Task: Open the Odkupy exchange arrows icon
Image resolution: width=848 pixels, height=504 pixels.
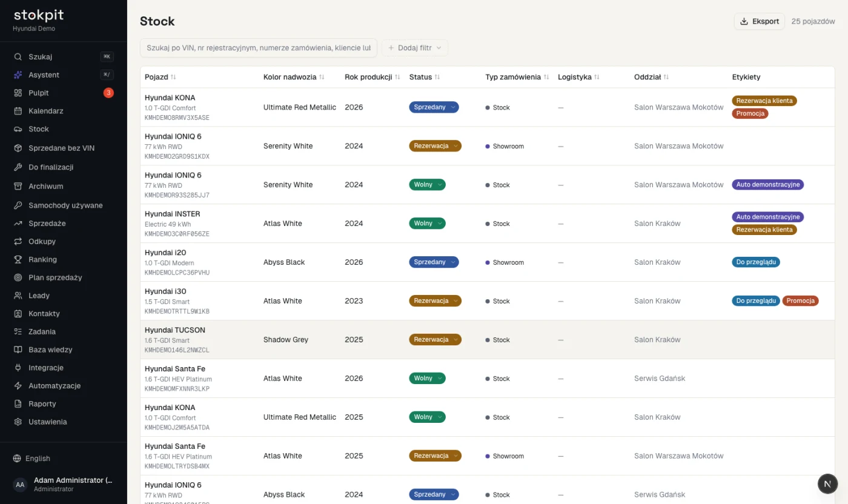Action: coord(18,242)
